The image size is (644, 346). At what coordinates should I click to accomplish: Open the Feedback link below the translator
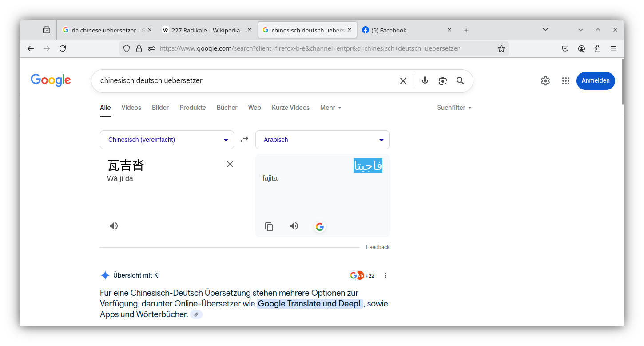378,247
